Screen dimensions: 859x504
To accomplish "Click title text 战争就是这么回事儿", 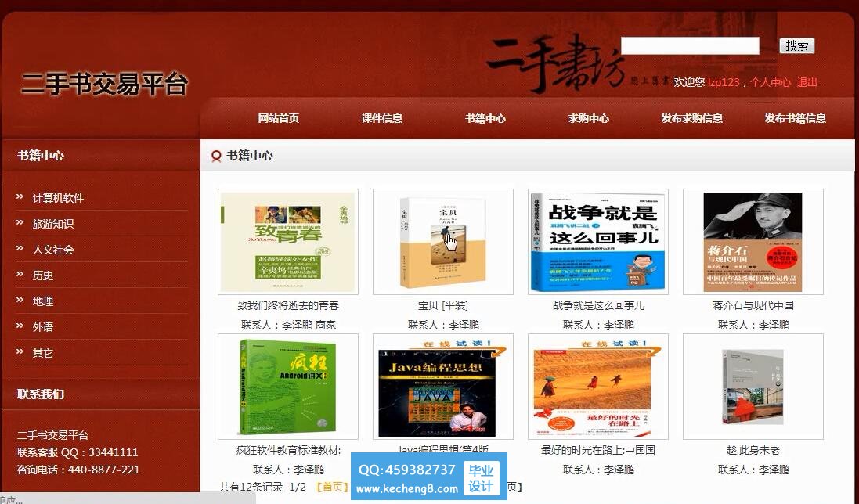I will pos(598,305).
